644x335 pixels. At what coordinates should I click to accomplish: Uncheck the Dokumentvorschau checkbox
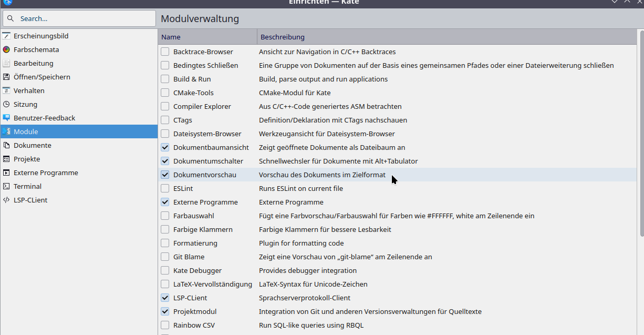(165, 175)
